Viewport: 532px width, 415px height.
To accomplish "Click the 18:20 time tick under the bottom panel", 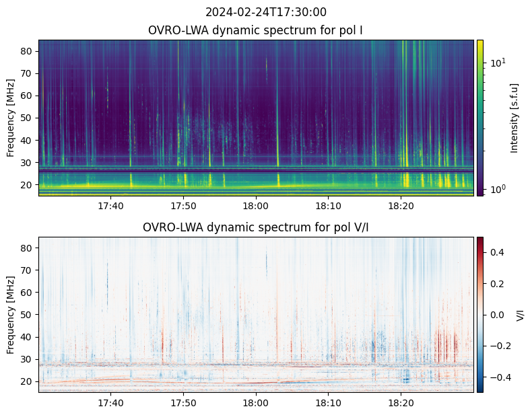I will (x=401, y=402).
